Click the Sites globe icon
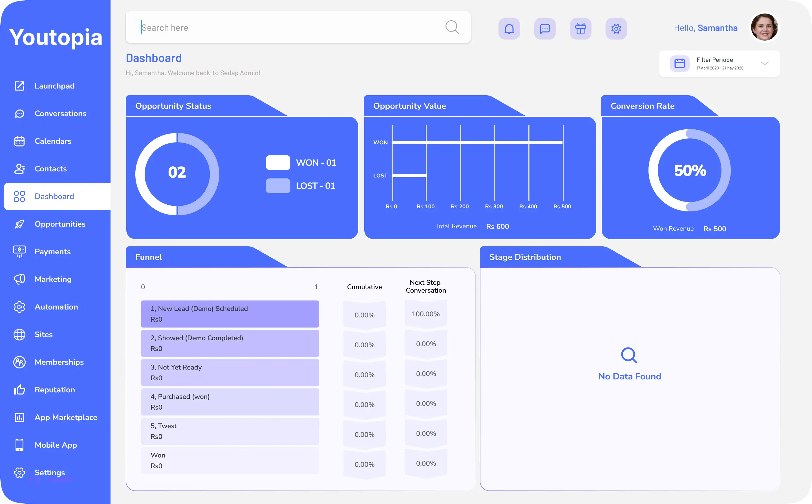The height and width of the screenshot is (504, 812). tap(19, 334)
